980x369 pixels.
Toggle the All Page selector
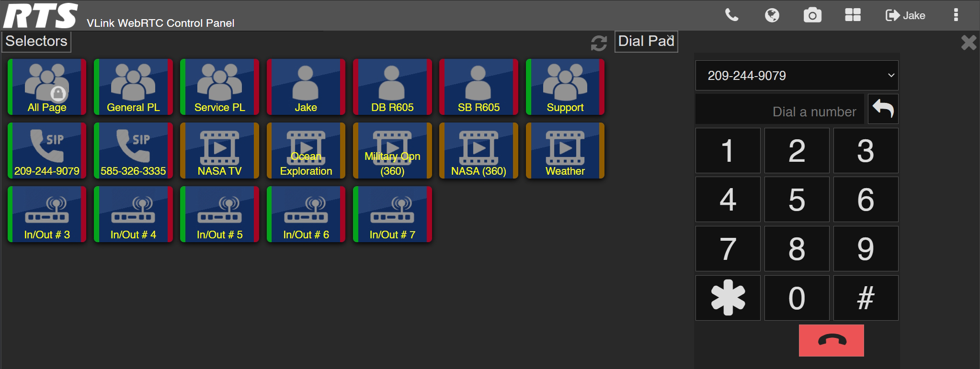tap(47, 87)
